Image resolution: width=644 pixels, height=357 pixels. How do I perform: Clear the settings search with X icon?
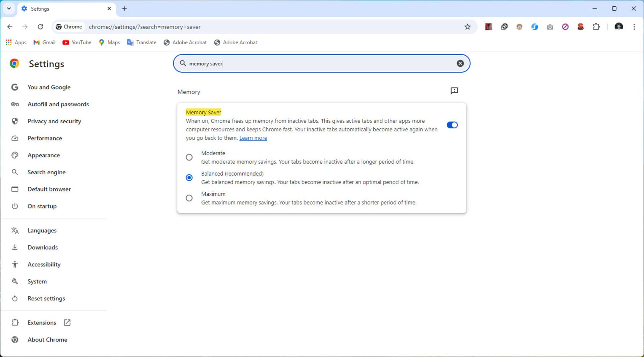(460, 63)
